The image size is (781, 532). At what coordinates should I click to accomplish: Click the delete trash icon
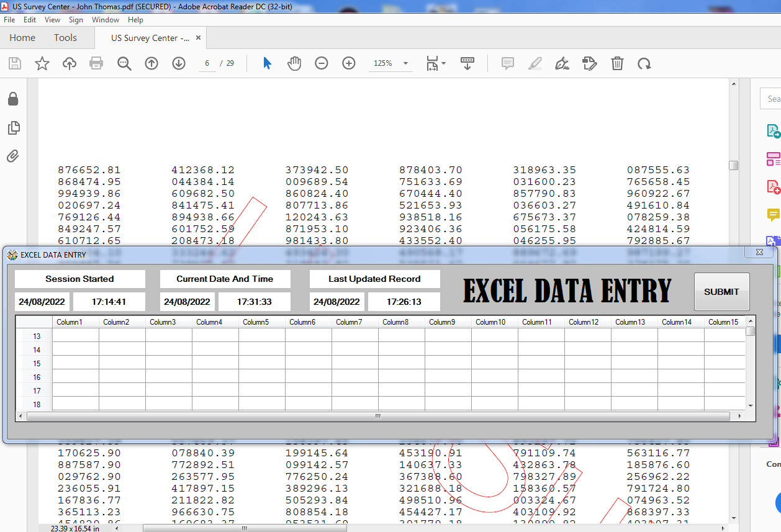[x=617, y=63]
